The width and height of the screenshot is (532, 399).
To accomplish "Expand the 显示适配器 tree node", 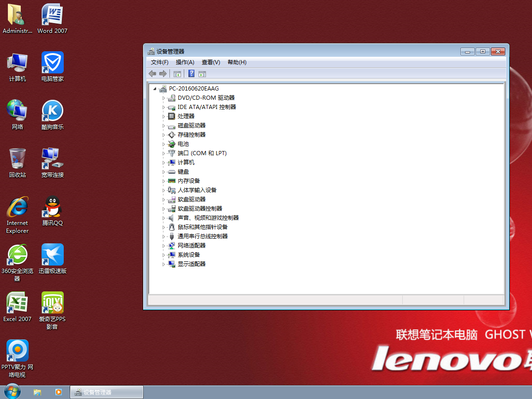I will coord(163,264).
